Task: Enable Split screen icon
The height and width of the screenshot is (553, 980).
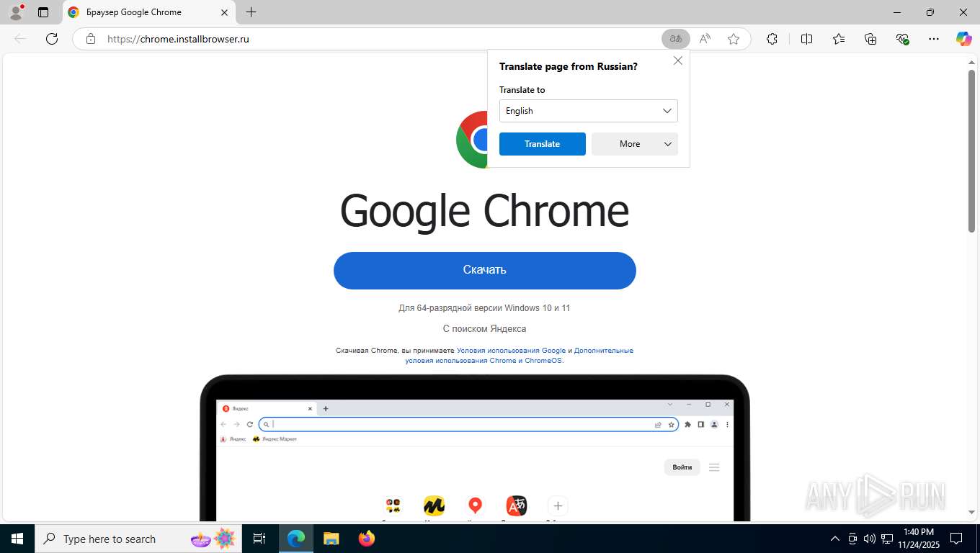Action: click(807, 39)
